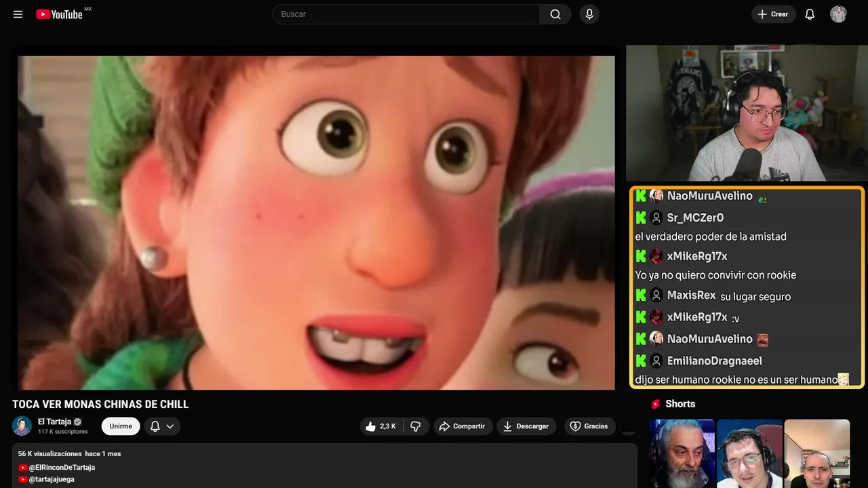868x488 pixels.
Task: Select the video title TOCA VER MONAS CHINAS DE CHILL
Action: tap(100, 405)
